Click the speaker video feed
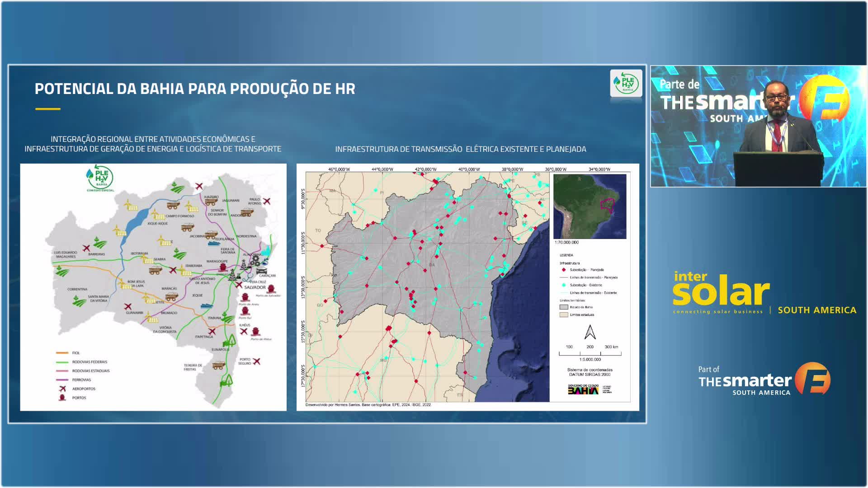The height and width of the screenshot is (488, 868). click(759, 126)
